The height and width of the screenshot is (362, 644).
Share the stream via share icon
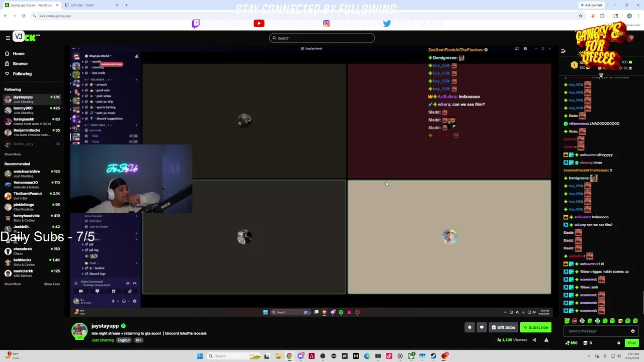click(534, 340)
